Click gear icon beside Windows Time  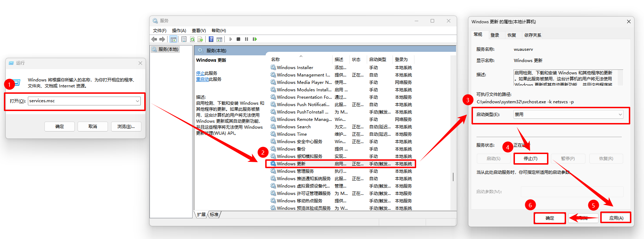pos(273,134)
